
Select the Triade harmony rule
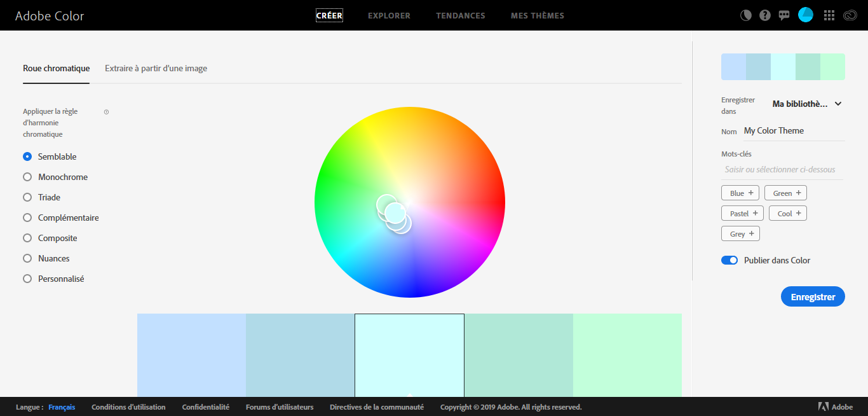27,197
